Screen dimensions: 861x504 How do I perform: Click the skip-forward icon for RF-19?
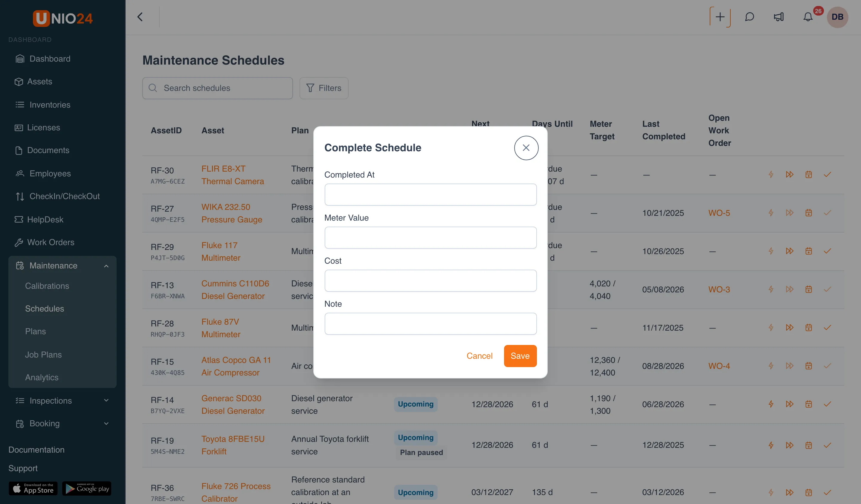point(789,445)
